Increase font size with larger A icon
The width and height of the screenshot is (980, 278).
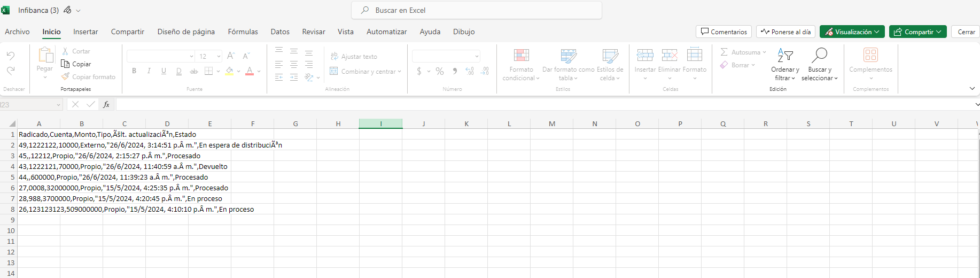(231, 56)
